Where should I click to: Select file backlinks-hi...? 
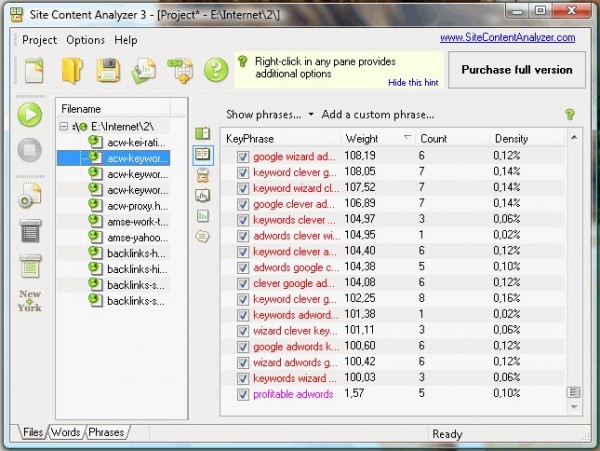137,269
